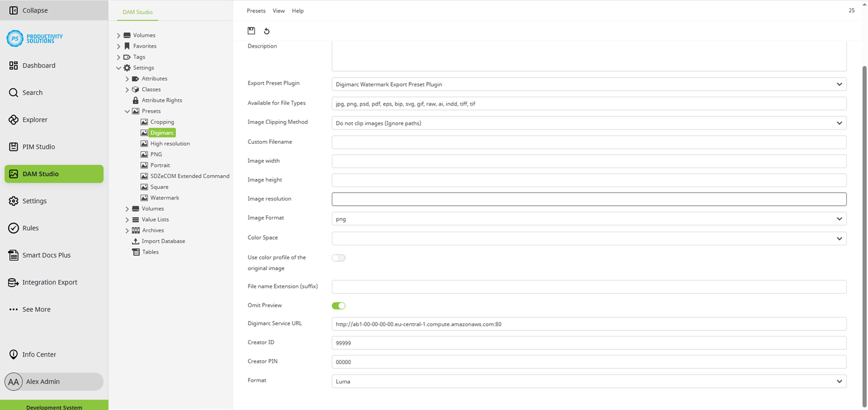Disable the Omit Preview toggle
This screenshot has height=410, width=868.
point(339,306)
